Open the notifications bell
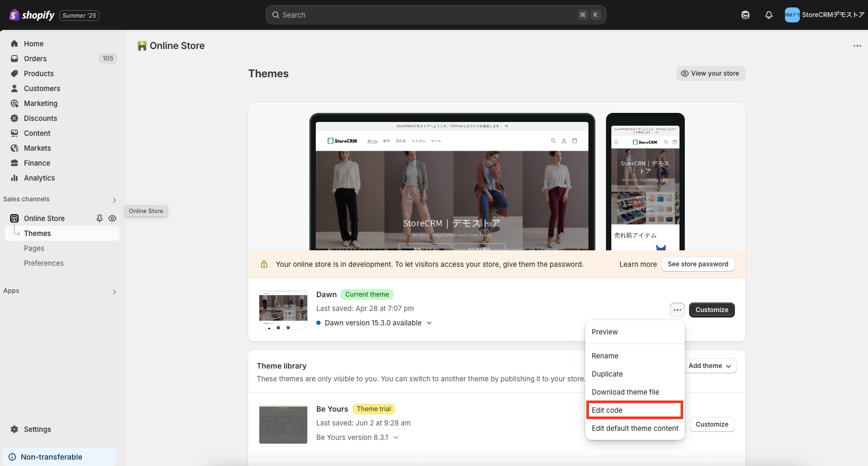The image size is (868, 466). [x=769, y=15]
